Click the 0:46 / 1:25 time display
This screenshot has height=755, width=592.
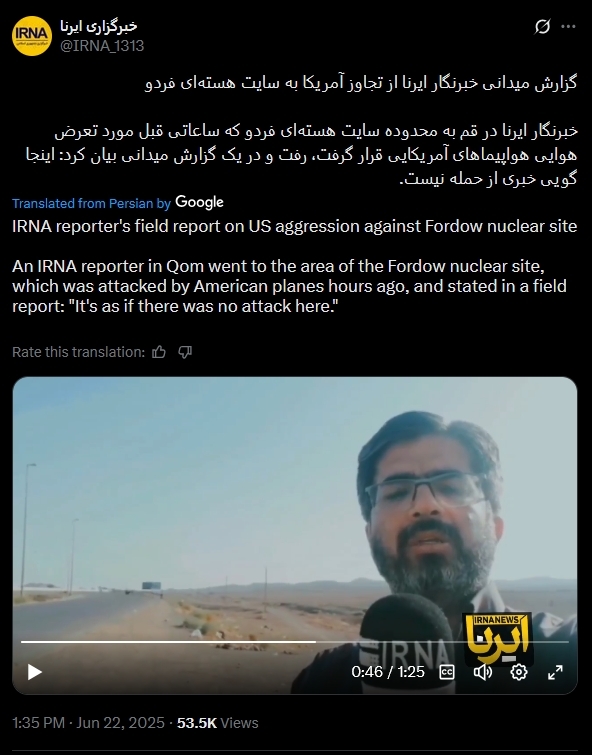click(x=388, y=672)
